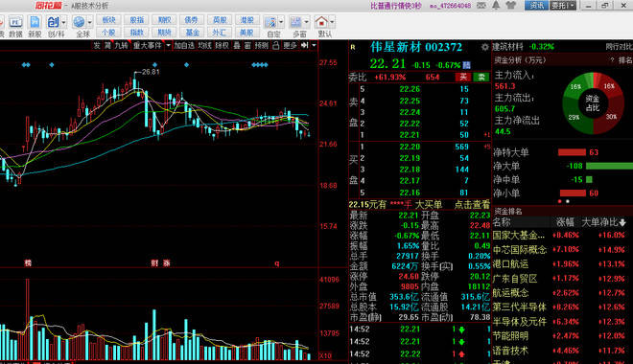633x364 pixels.
Task: Open the skin shirt icon in title bar
Action: click(510, 5)
